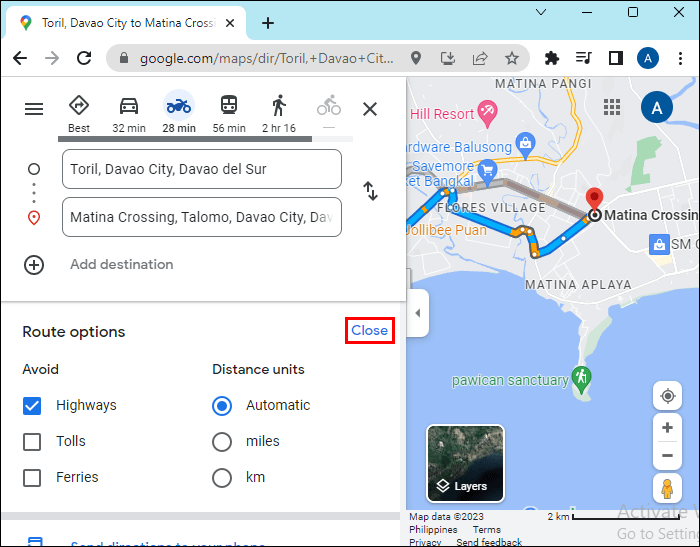Open the Terms link

coord(487,530)
